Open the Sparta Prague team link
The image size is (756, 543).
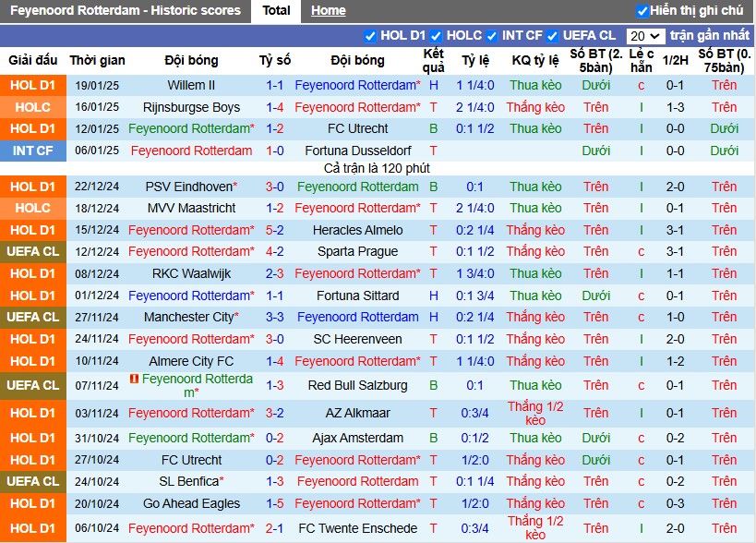[358, 252]
